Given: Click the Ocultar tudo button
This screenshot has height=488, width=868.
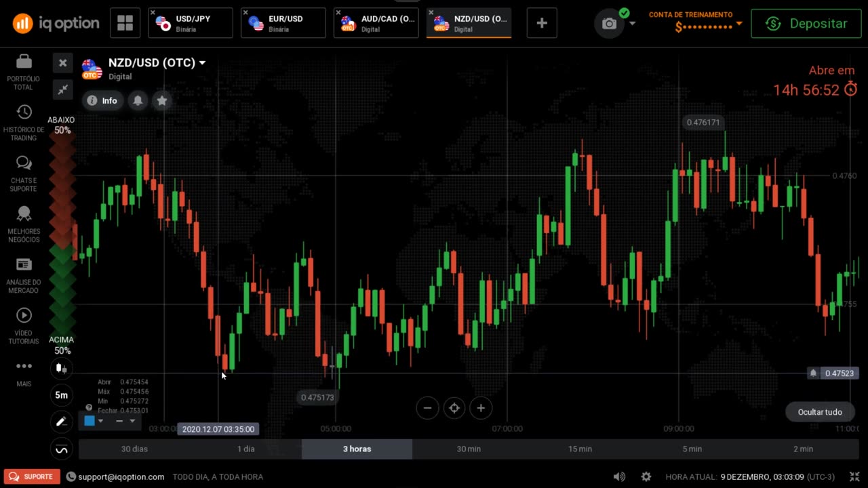Looking at the screenshot, I should click(x=820, y=412).
